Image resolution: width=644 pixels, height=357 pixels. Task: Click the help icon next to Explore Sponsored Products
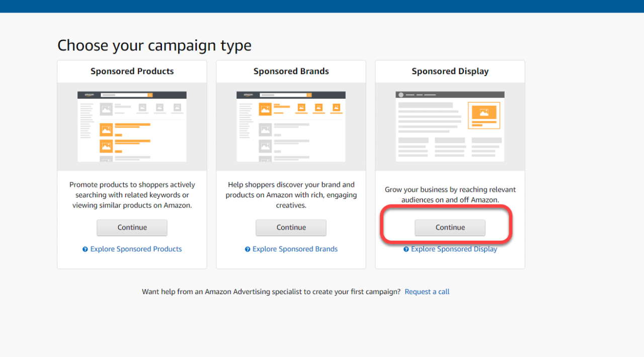(x=85, y=249)
